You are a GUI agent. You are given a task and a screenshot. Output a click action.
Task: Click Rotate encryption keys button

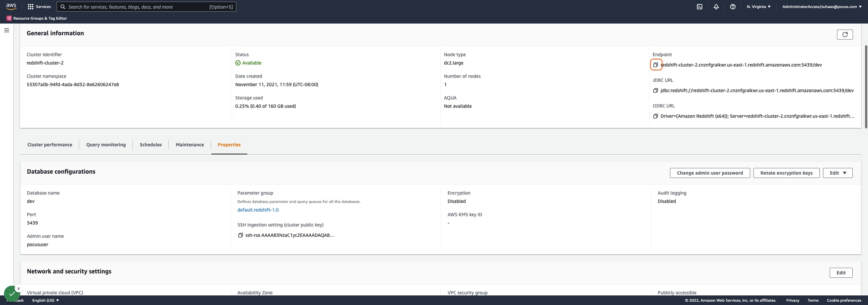click(x=786, y=173)
